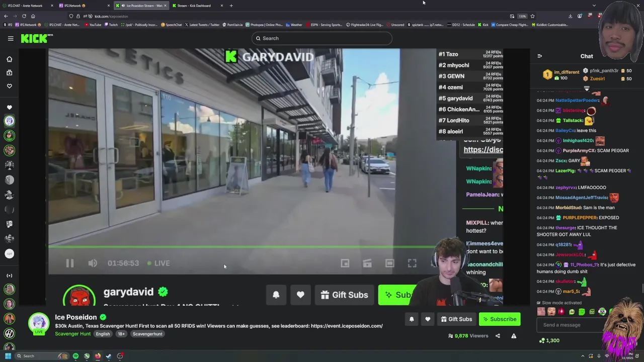This screenshot has width=644, height=362.
Task: Toggle picture-in-picture in player controls
Action: (345, 263)
